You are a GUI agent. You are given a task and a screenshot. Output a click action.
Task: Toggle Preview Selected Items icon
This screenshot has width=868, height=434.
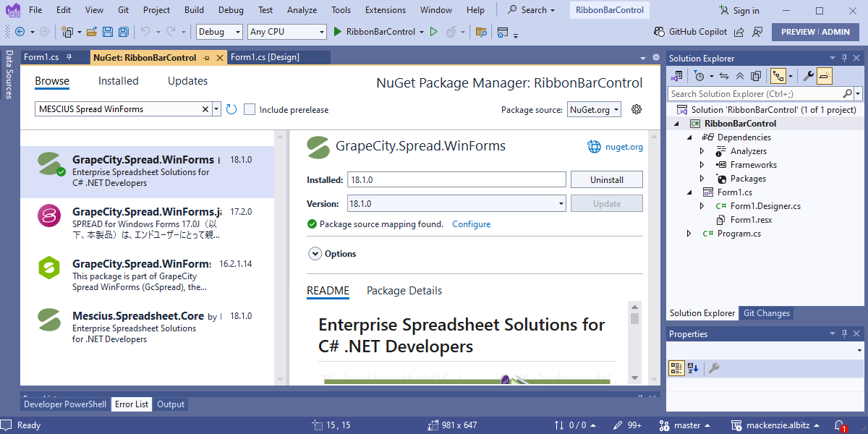point(825,76)
